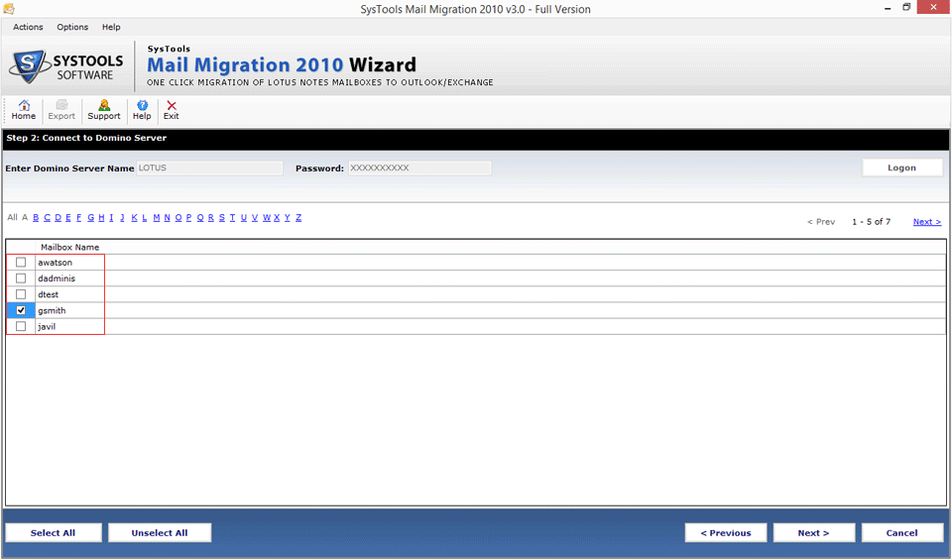This screenshot has height=560, width=952.
Task: Check the dadminis mailbox checkbox
Action: tap(21, 278)
